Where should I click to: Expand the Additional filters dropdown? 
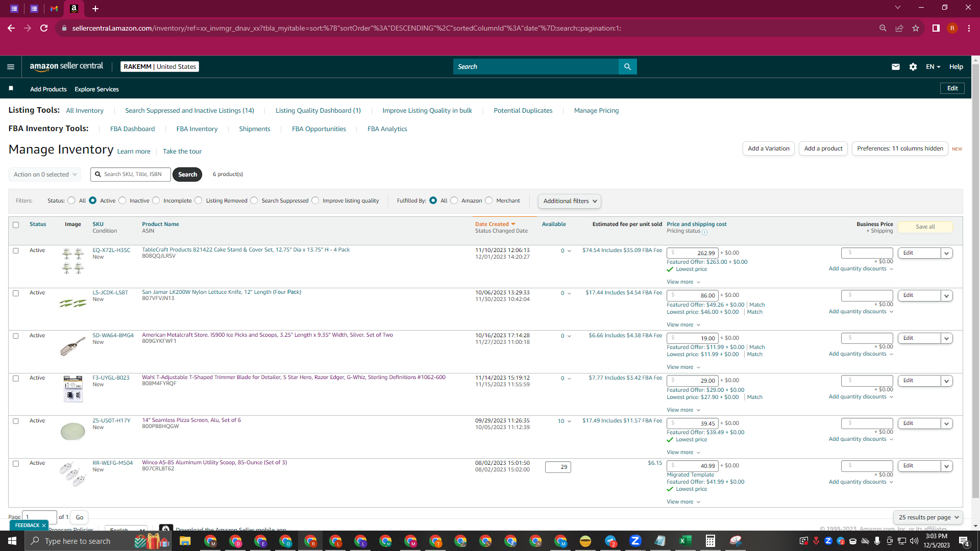point(569,201)
